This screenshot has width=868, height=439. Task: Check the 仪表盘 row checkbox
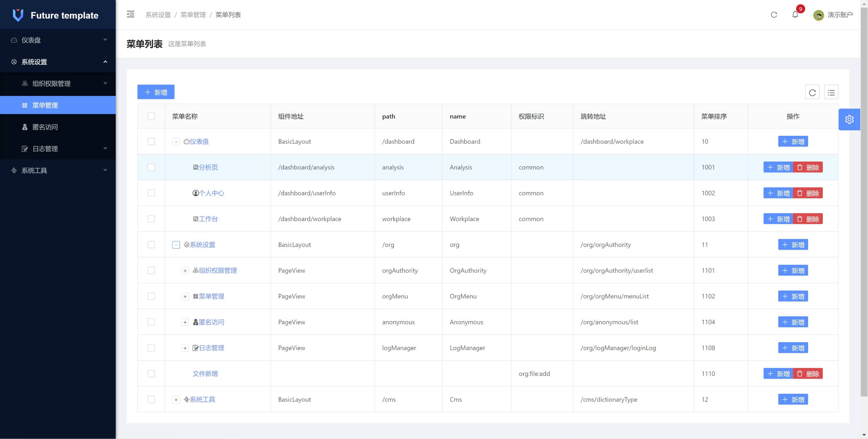click(151, 141)
